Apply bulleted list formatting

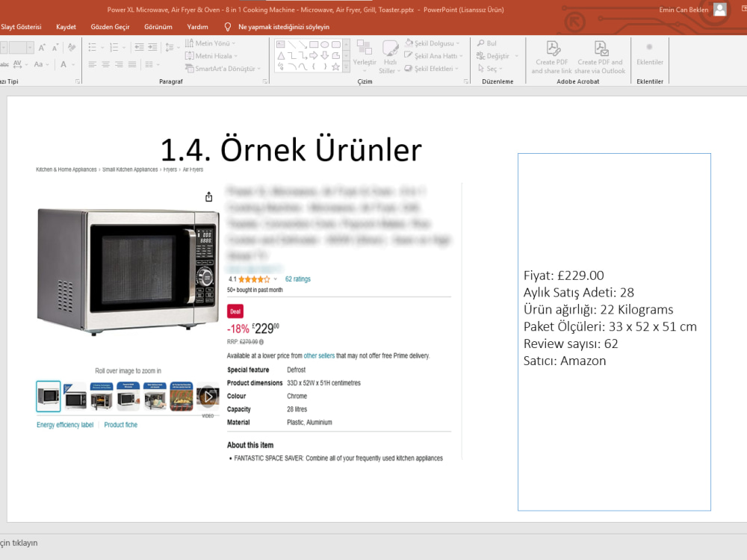click(93, 47)
